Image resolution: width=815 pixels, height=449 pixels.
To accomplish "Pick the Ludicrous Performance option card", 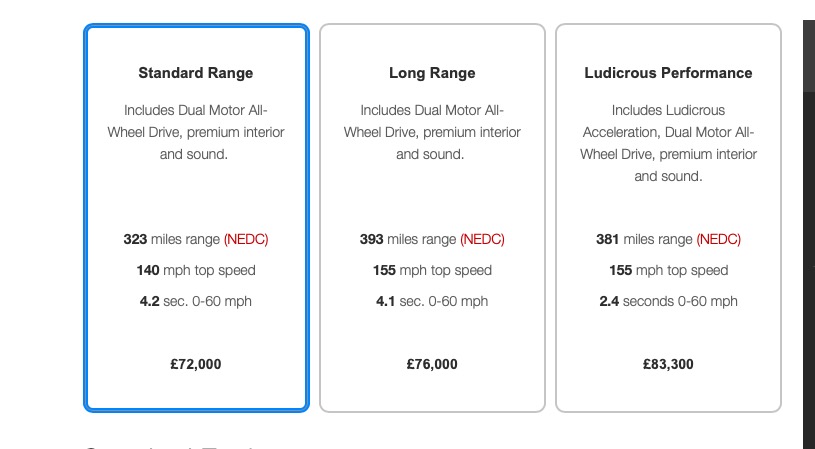I will (x=668, y=218).
